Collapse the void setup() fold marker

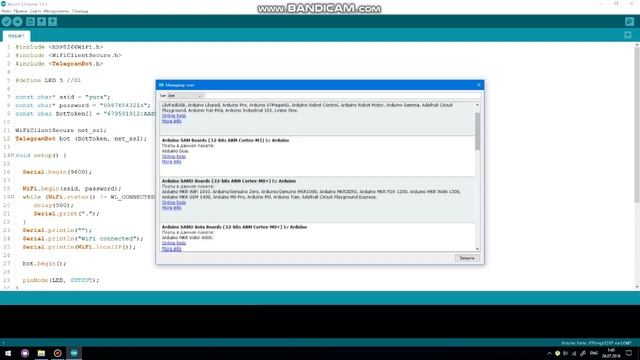click(13, 155)
